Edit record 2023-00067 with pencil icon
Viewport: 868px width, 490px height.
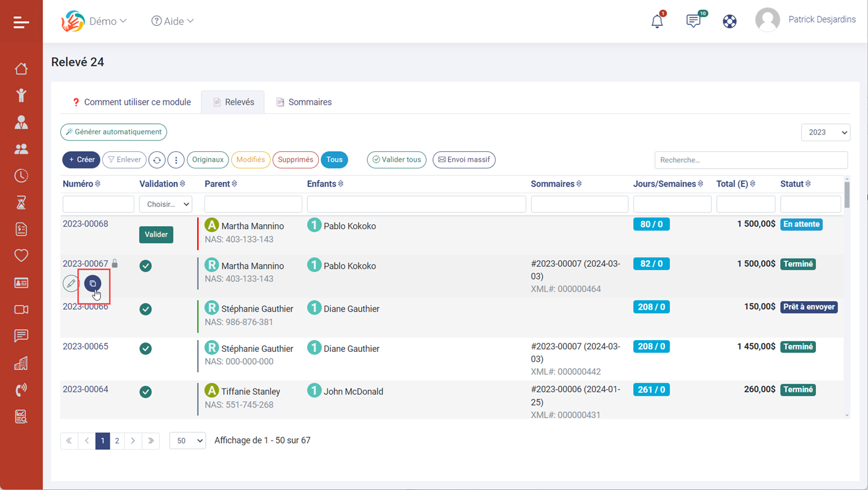pos(71,284)
